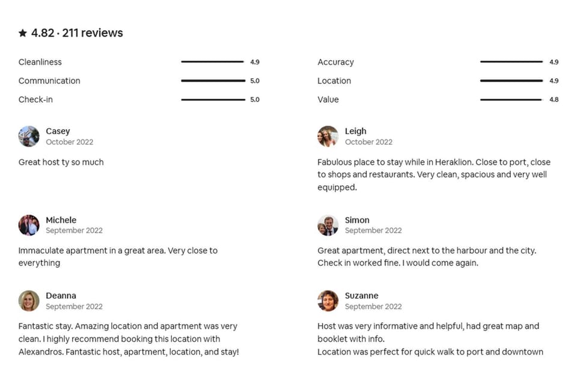Screen dimensions: 577x392
Task: View Simon's profile picture
Action: point(328,225)
